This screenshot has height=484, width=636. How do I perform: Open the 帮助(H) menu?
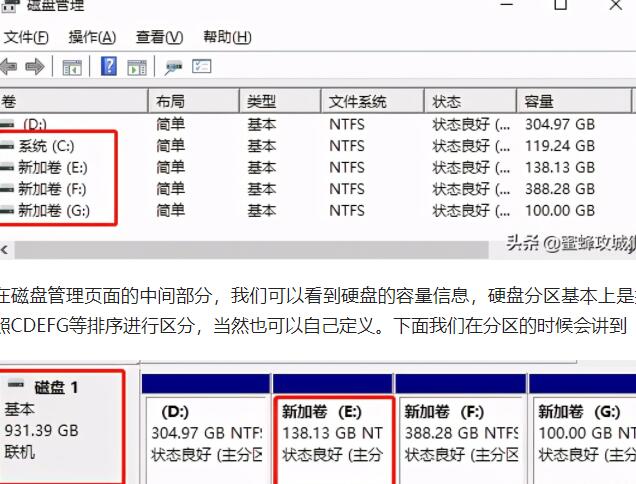tap(227, 37)
